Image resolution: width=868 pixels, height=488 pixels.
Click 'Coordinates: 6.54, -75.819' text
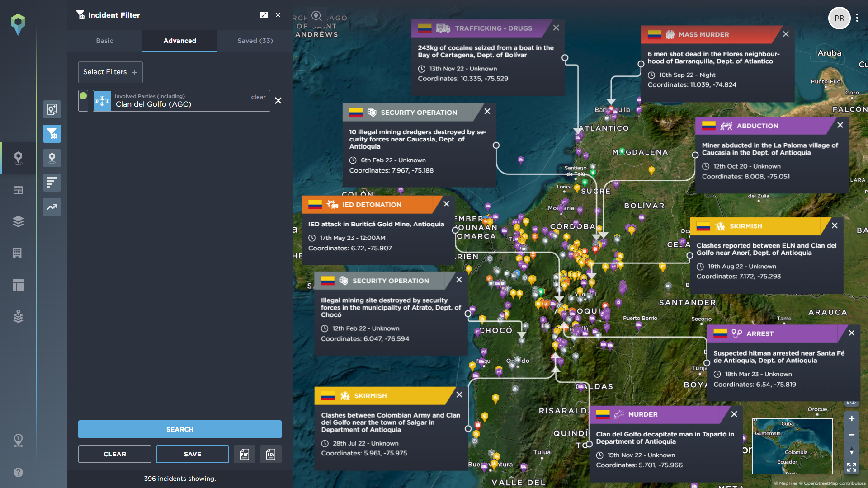point(755,385)
